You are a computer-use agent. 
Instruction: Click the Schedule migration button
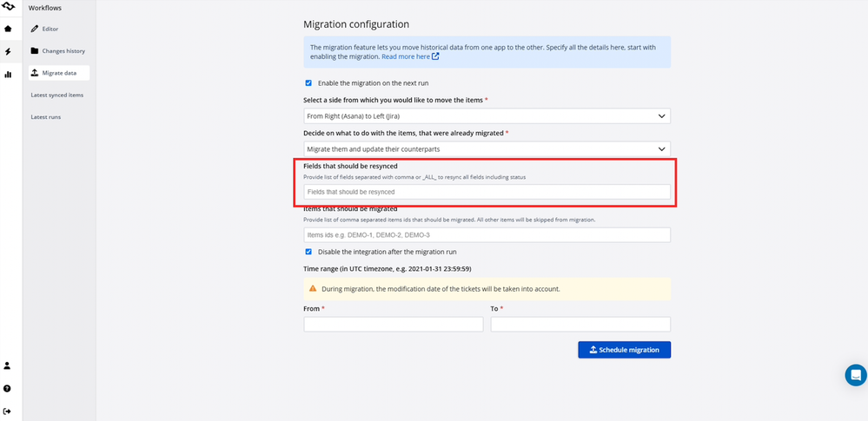(624, 350)
